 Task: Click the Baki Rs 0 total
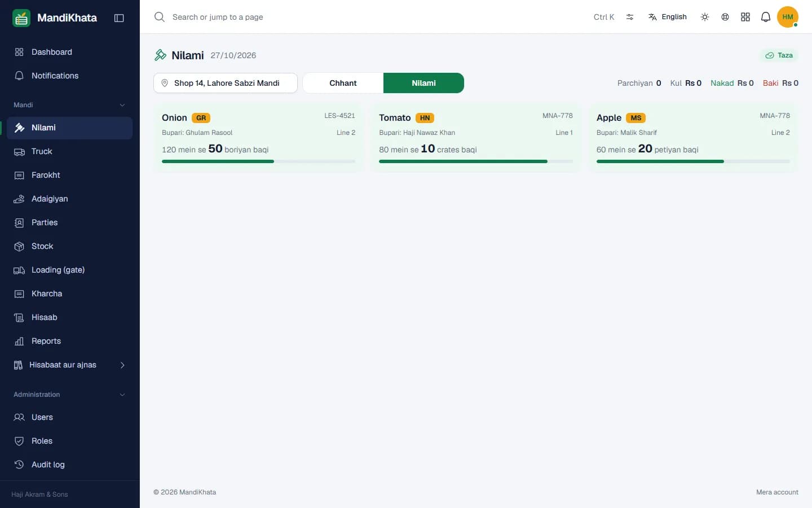(x=780, y=83)
